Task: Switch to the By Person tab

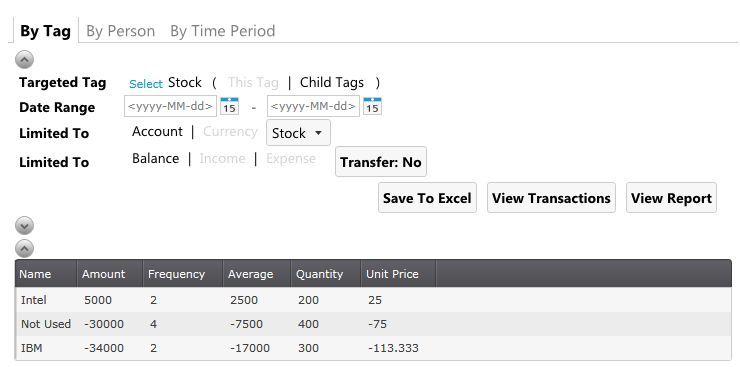Action: point(120,31)
